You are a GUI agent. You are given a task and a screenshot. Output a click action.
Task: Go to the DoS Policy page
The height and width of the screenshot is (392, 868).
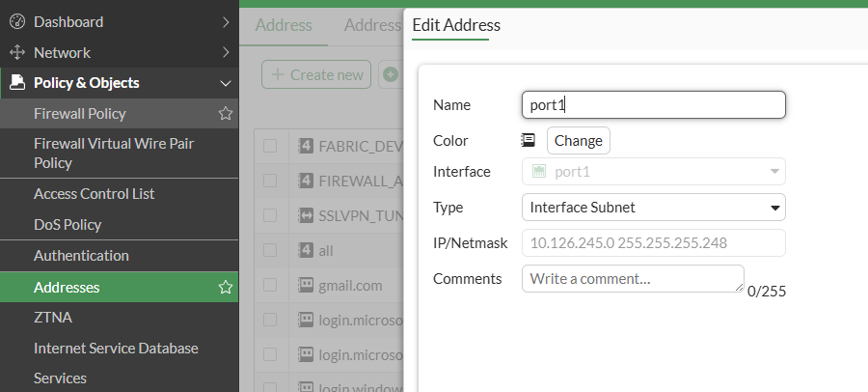pos(68,225)
